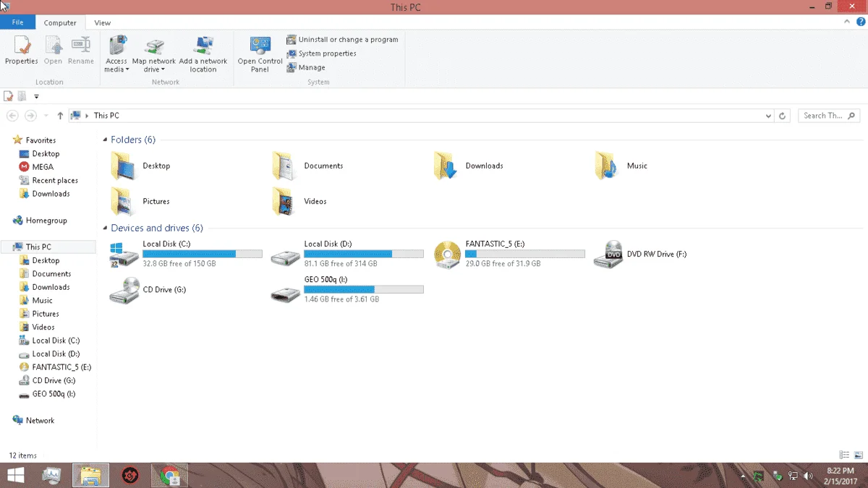Select CD Drive (G:) icon
Screen dimensions: 868x488
coord(124,290)
